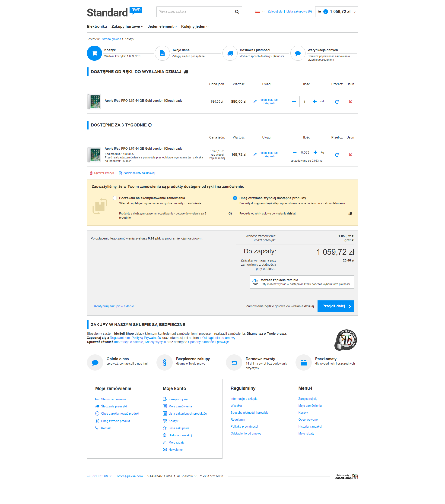
Task: Click Koszty wysyłki link
Action: (155, 342)
